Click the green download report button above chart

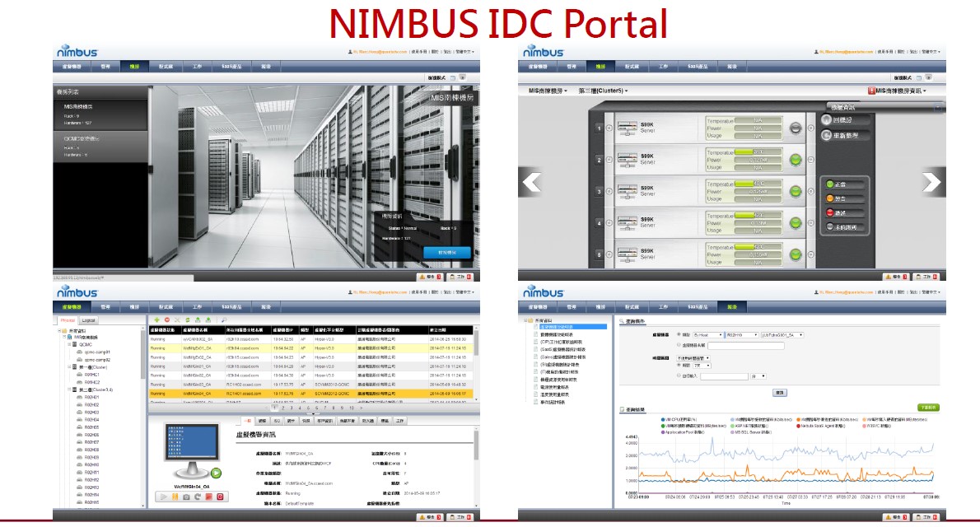(x=927, y=408)
